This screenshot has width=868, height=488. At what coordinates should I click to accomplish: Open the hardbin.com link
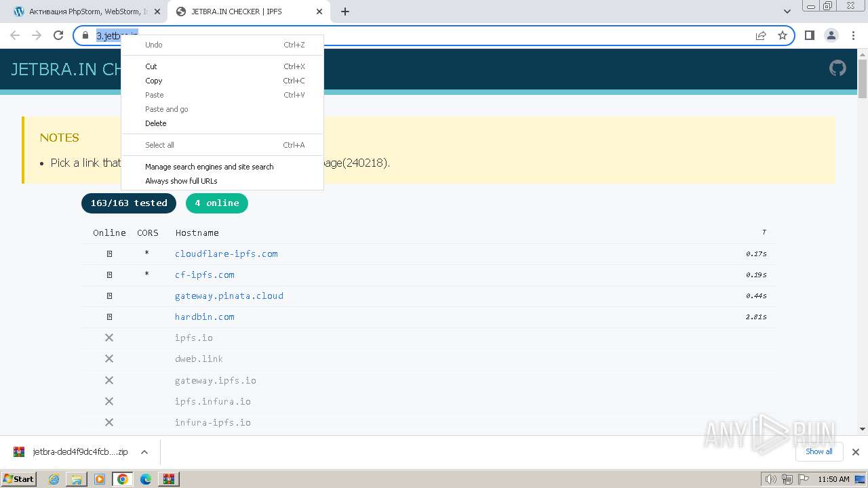click(x=205, y=317)
